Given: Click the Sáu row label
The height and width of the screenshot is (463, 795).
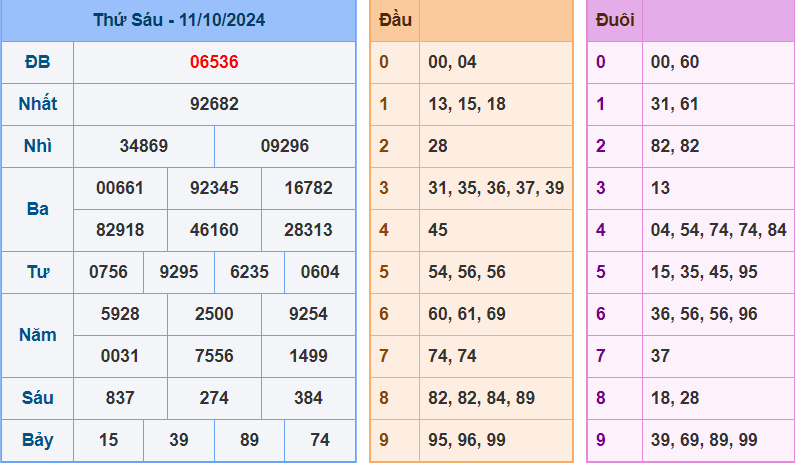Looking at the screenshot, I should [x=38, y=398].
